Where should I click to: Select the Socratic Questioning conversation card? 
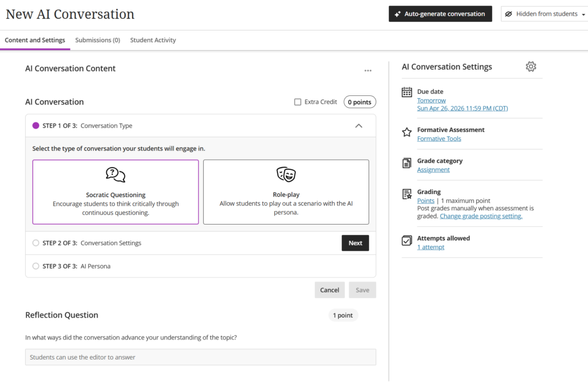pyautogui.click(x=115, y=192)
